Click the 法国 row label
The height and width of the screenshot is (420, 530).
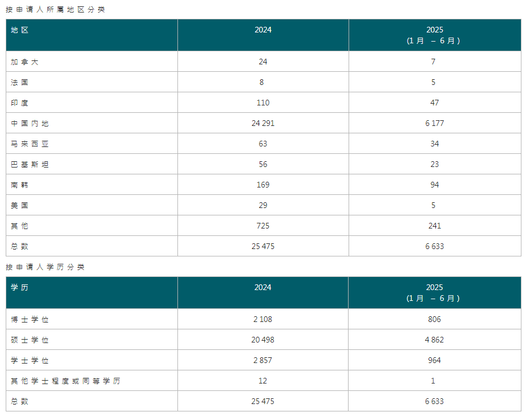point(18,82)
